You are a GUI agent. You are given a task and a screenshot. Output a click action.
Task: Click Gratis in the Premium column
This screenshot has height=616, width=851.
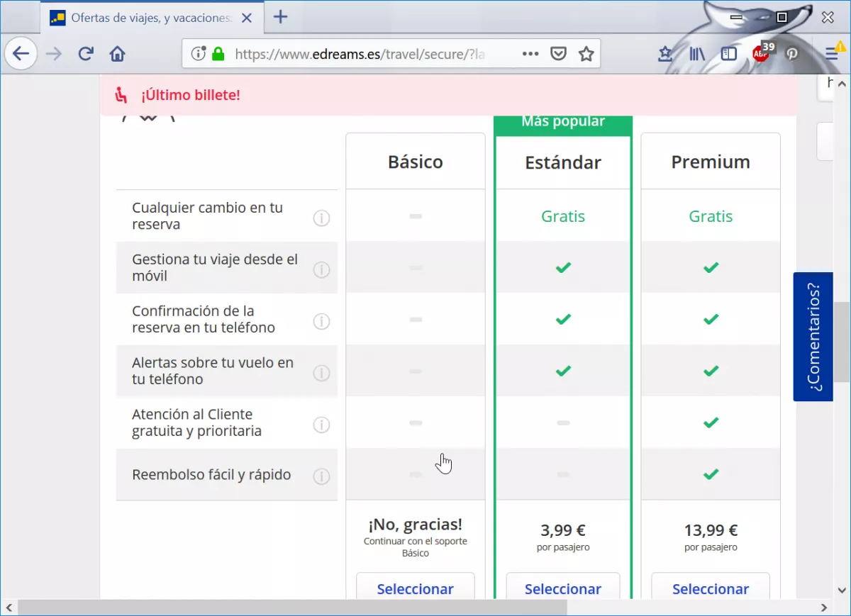point(711,216)
